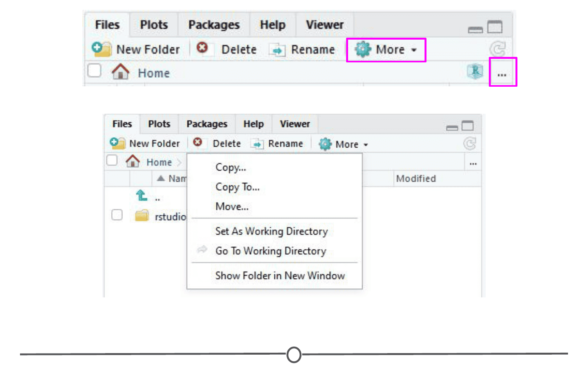
Task: Check the box beside the rstudio folder
Action: click(x=117, y=215)
